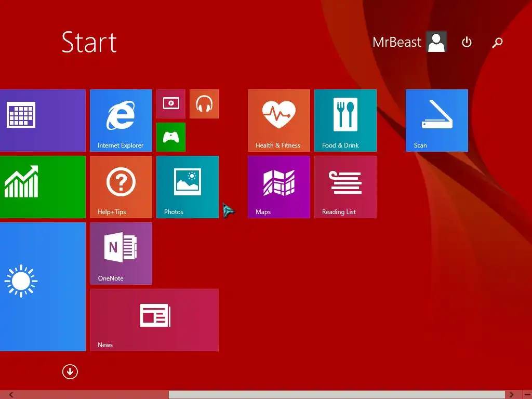The height and width of the screenshot is (399, 532).
Task: Open the Photos tile
Action: [x=187, y=187]
